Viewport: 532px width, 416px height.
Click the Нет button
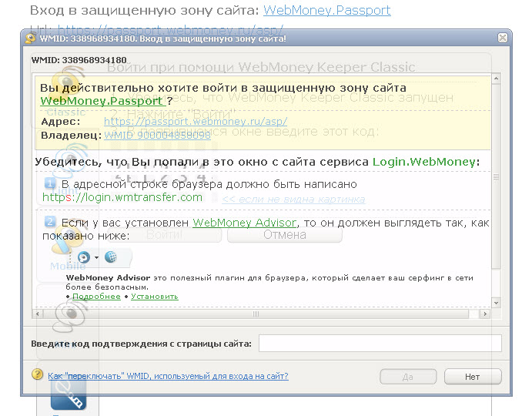pos(472,377)
